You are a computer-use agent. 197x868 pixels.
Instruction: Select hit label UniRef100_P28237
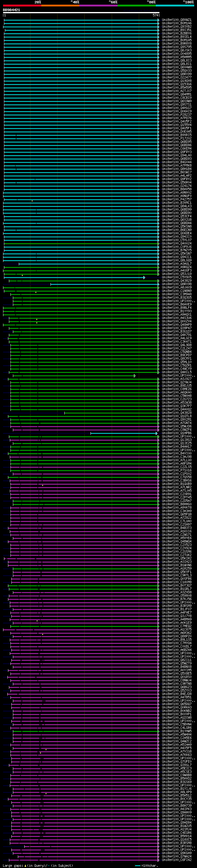pos(177,115)
